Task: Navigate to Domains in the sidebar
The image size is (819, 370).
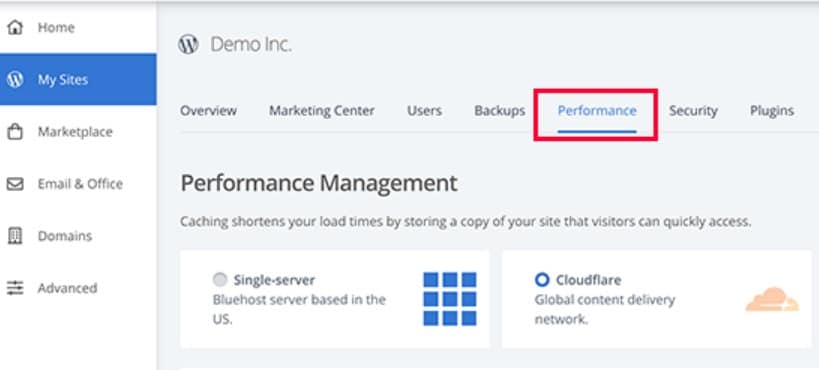Action: pos(78,236)
